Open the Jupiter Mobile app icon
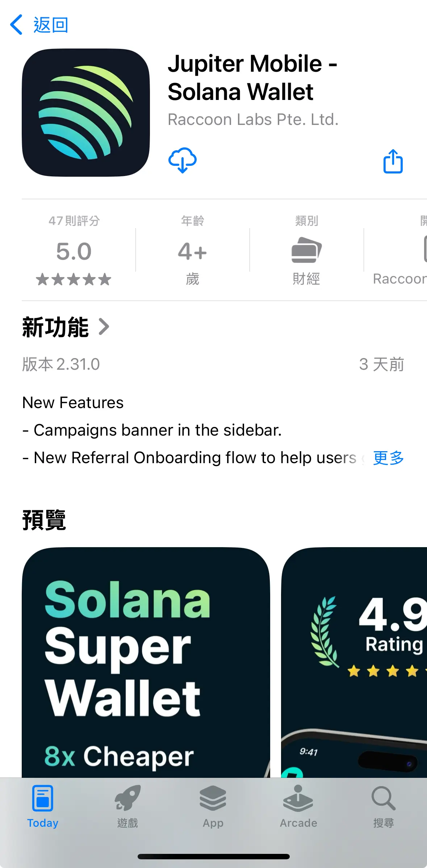Viewport: 427px width, 868px height. pyautogui.click(x=86, y=113)
